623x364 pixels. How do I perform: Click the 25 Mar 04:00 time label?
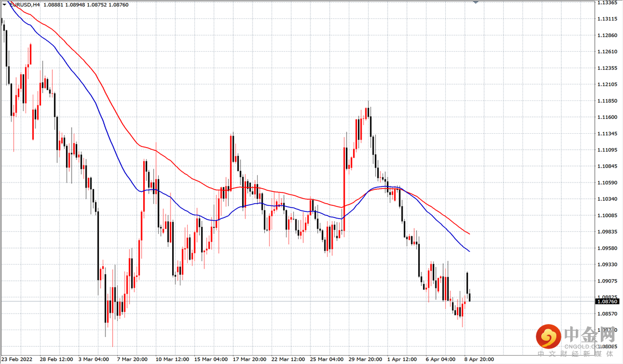[326, 359]
